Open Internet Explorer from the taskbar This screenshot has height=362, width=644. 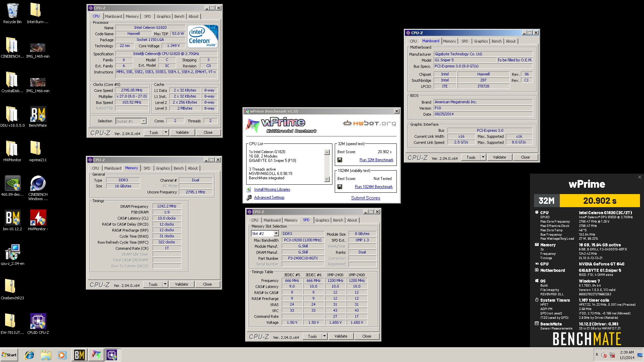(30, 355)
